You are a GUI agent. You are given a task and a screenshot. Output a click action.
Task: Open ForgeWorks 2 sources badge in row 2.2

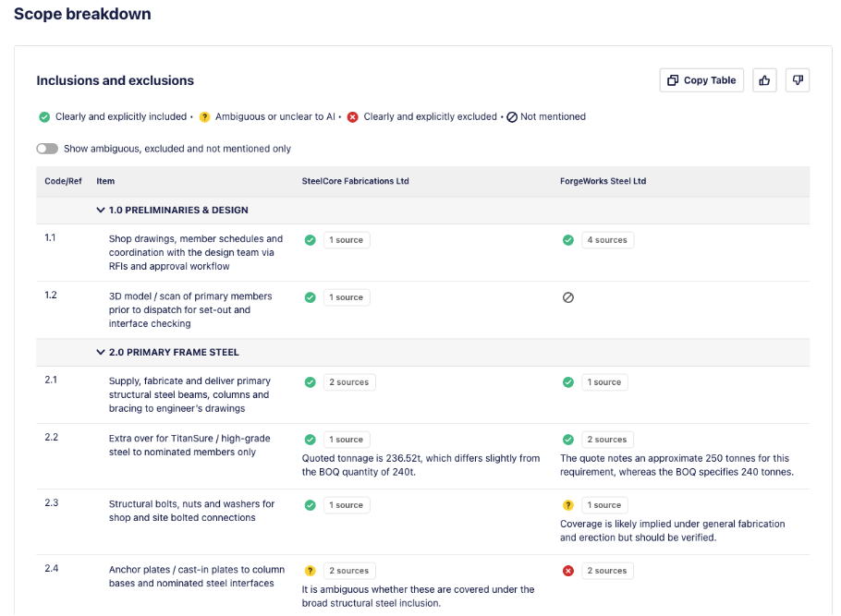pos(607,440)
